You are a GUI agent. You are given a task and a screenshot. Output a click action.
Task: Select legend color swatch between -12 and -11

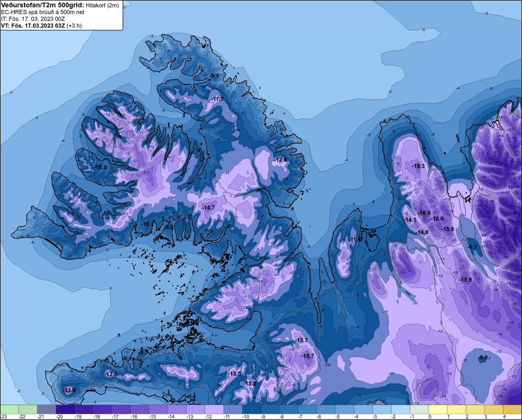tap(215, 409)
